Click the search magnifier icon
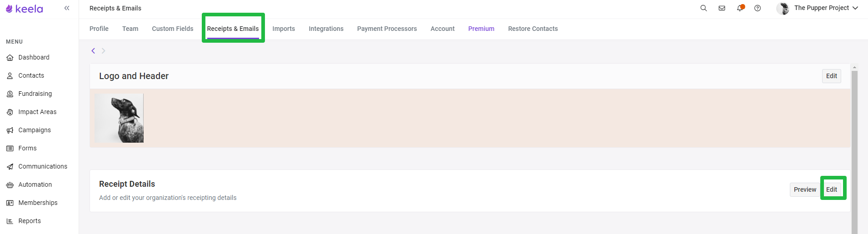868x234 pixels. pos(703,8)
